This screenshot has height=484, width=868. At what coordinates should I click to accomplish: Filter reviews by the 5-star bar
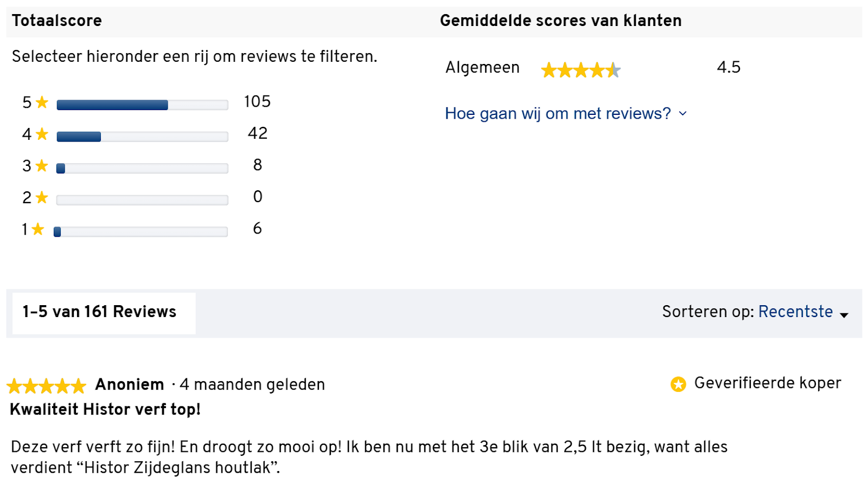[142, 105]
